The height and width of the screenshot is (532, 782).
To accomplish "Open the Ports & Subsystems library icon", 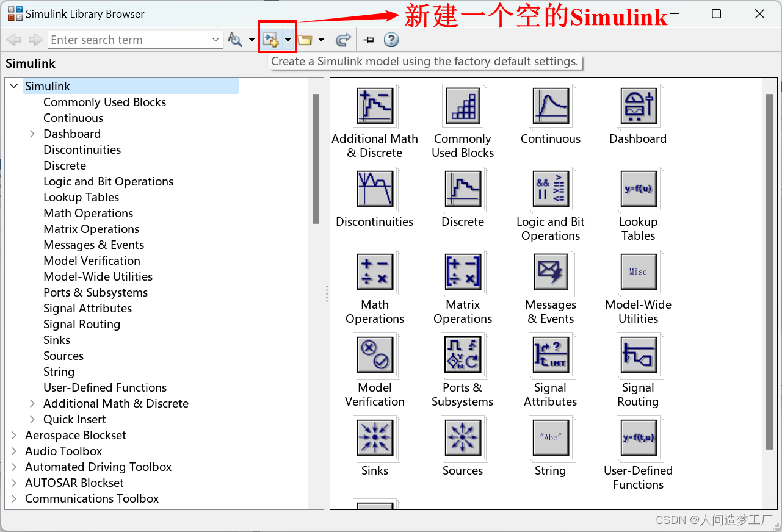I will click(463, 355).
